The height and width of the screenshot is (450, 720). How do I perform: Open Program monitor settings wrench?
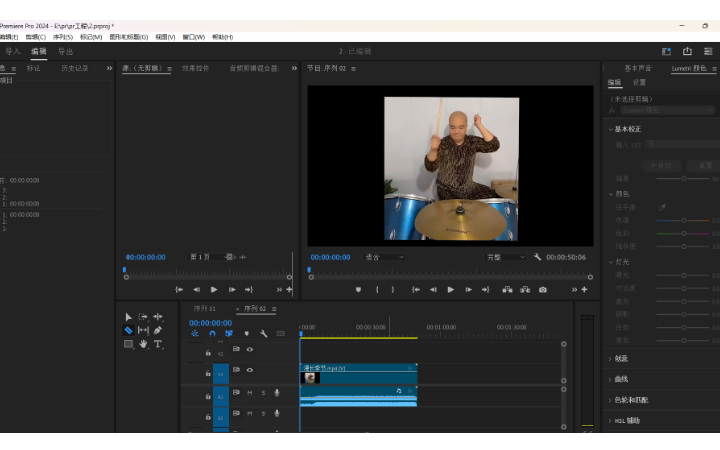pyautogui.click(x=537, y=257)
